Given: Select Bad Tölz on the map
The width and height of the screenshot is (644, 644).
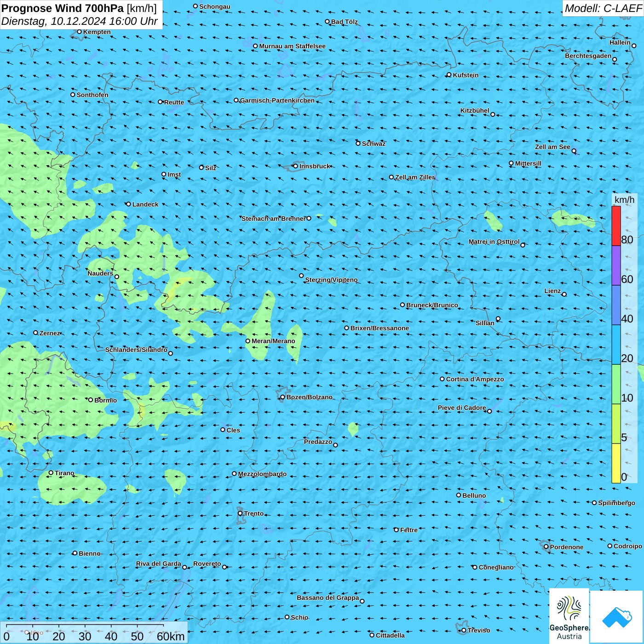Looking at the screenshot, I should (x=344, y=22).
